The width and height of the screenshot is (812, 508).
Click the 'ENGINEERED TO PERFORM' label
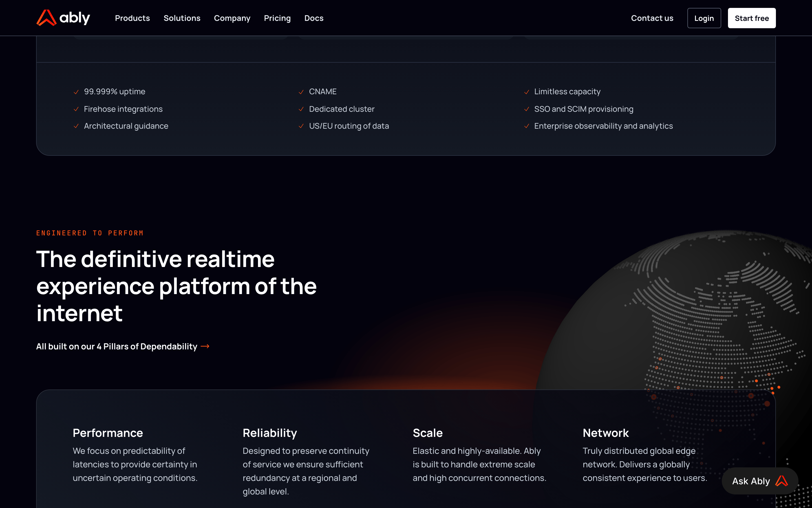[x=90, y=233]
